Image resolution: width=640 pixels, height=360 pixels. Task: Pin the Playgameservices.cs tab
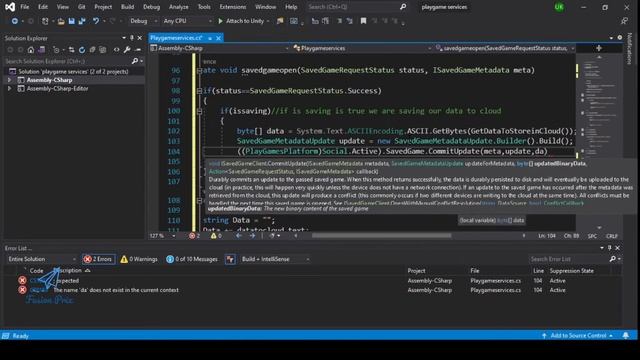(210, 38)
